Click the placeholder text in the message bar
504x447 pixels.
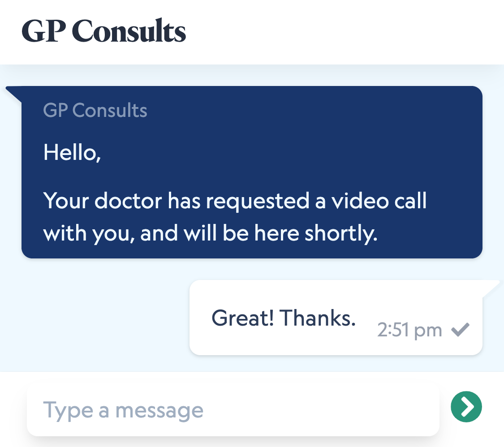[123, 409]
